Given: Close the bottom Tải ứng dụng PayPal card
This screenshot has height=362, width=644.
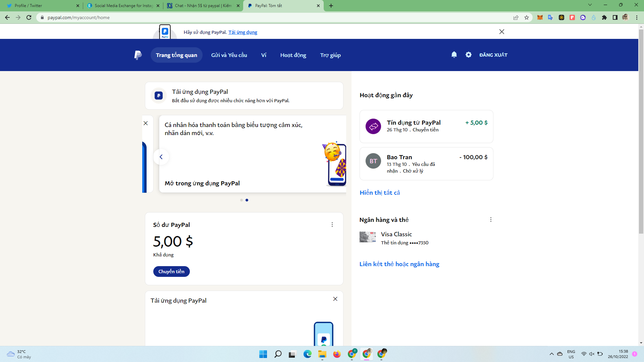Looking at the screenshot, I should coord(335,299).
